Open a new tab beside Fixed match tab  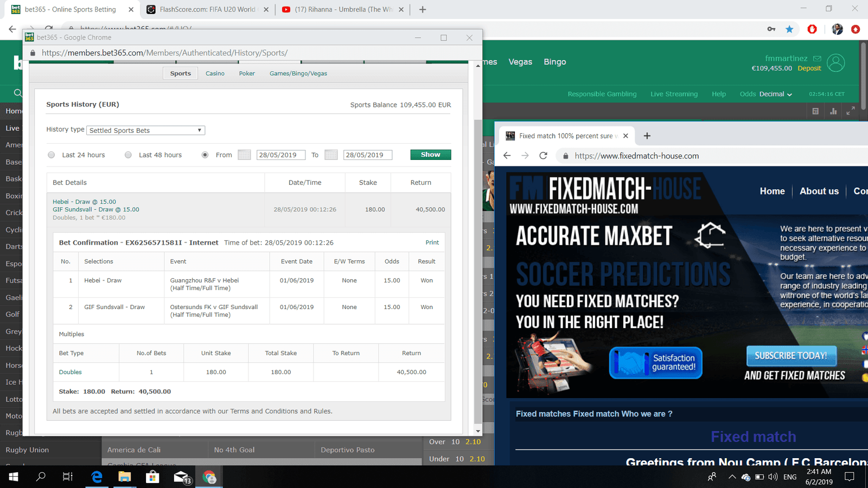647,136
